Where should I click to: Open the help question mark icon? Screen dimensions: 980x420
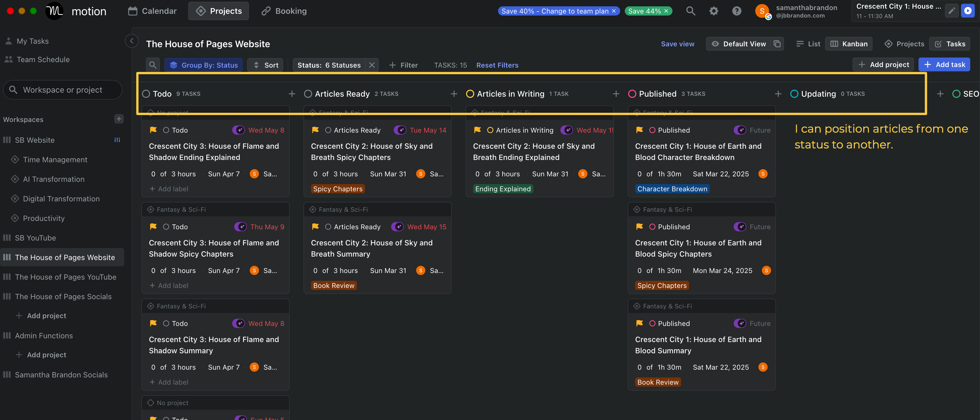pos(737,11)
